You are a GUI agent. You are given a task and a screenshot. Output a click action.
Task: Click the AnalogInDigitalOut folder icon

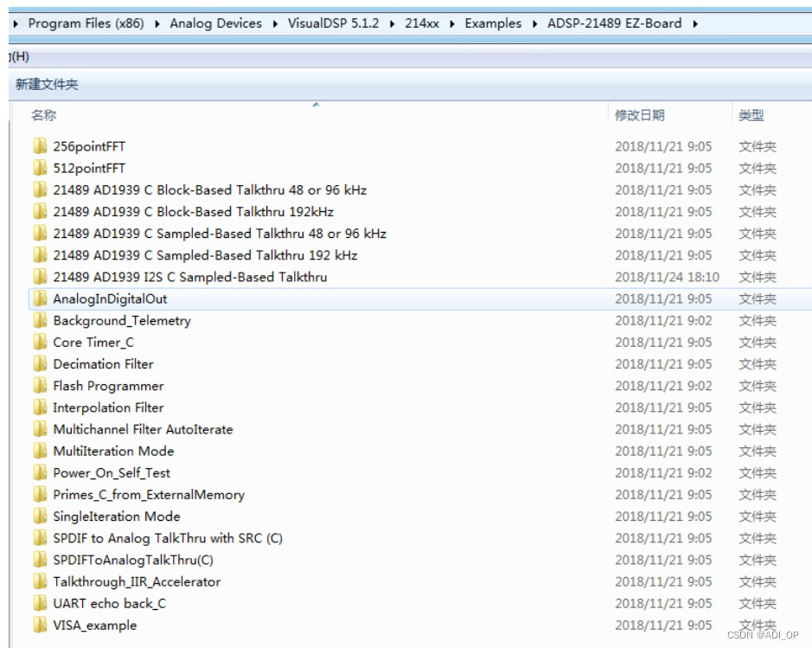pyautogui.click(x=40, y=298)
